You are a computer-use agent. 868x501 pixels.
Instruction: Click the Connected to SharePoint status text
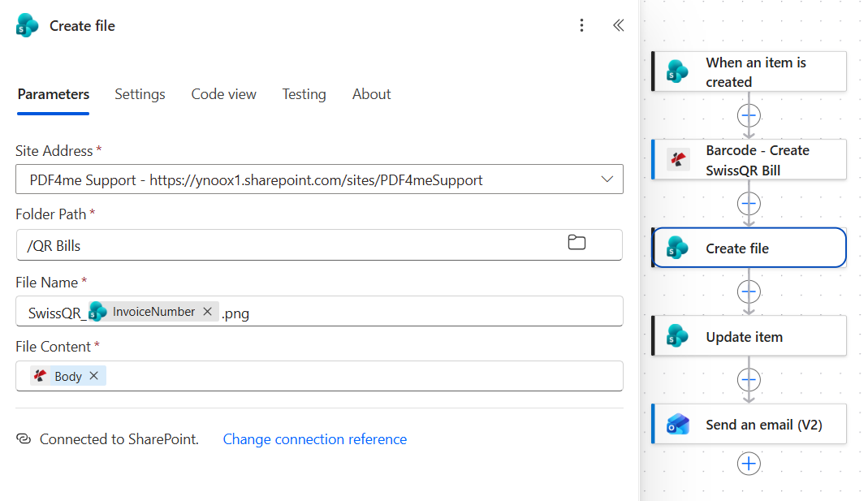119,439
